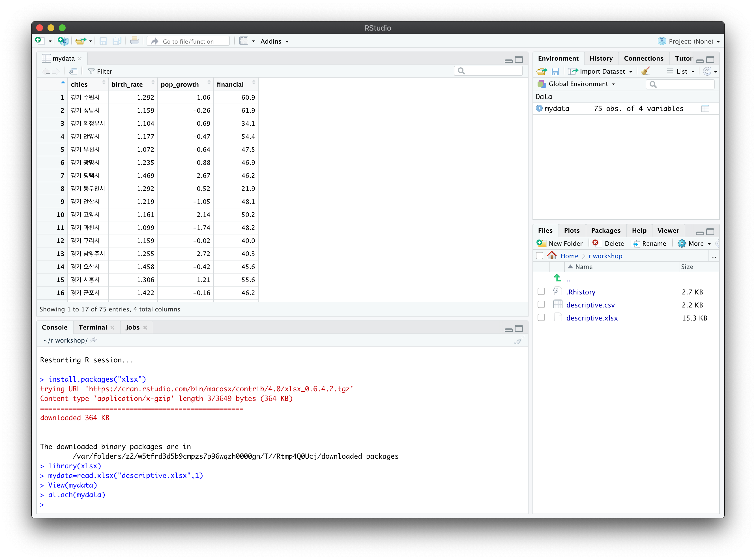
Task: Open the More gear dropdown in Files
Action: pos(694,243)
